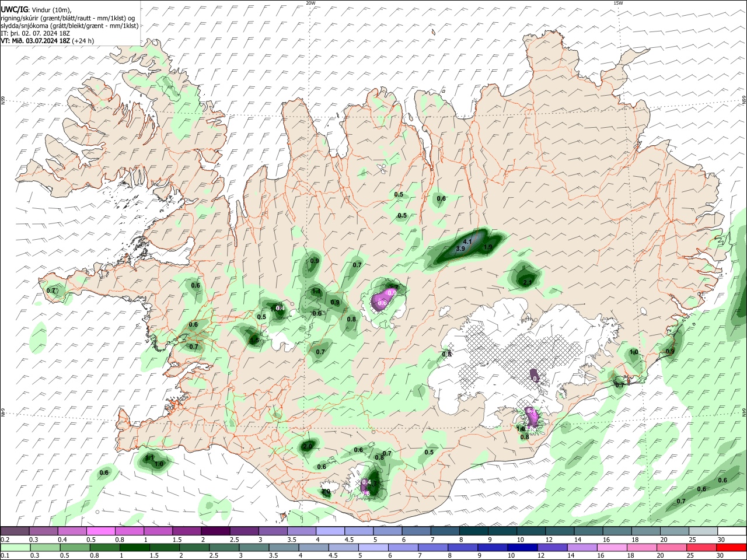Select the 'rigning/skúrir' rain legend description line
This screenshot has width=747, height=560.
68,18
